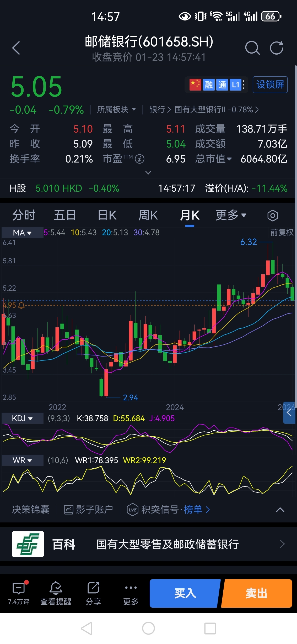Image resolution: width=297 pixels, height=644 pixels.
Task: Switch to 分时 chart tab
Action: point(24,215)
